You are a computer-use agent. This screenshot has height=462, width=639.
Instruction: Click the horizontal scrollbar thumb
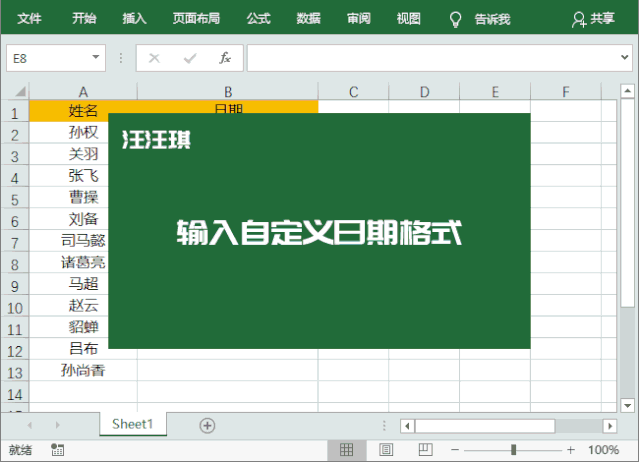coord(485,426)
